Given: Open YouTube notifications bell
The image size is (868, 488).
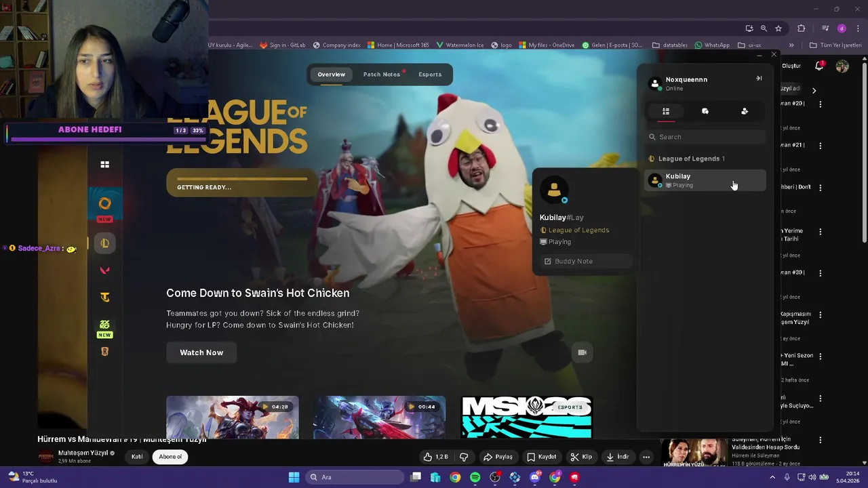Looking at the screenshot, I should pos(819,66).
